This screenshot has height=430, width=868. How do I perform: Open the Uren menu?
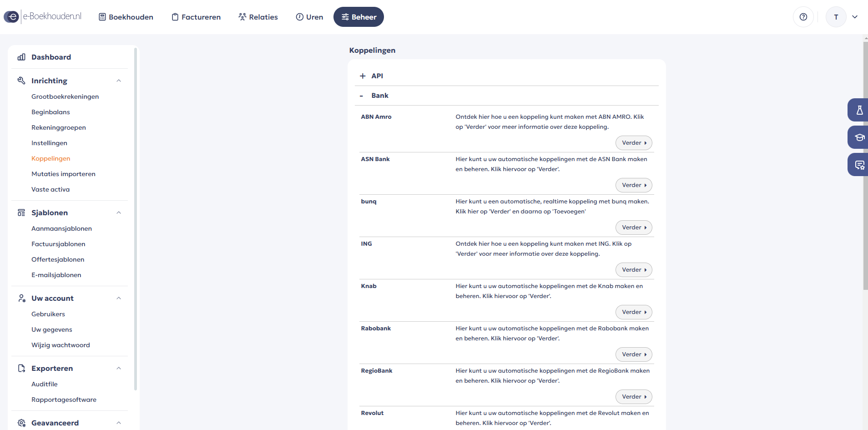pyautogui.click(x=309, y=17)
